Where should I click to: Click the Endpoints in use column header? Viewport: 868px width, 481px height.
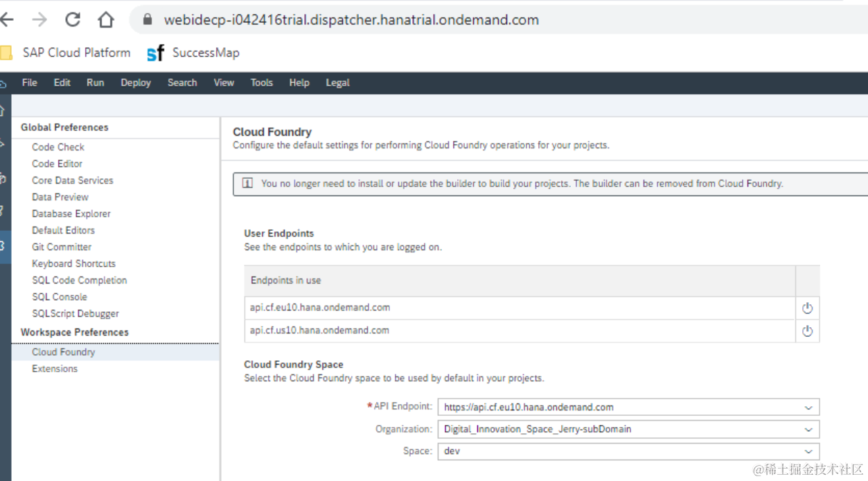click(x=520, y=281)
